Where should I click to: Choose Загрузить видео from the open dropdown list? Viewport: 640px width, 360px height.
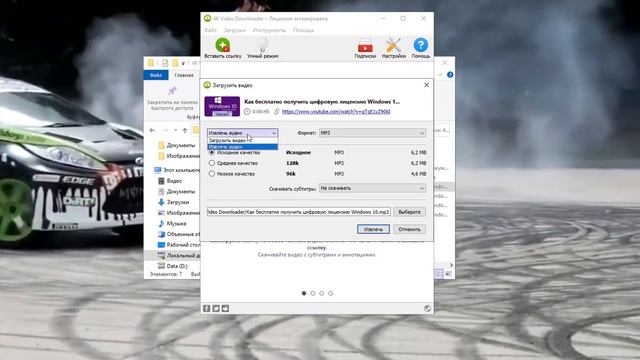(x=242, y=140)
